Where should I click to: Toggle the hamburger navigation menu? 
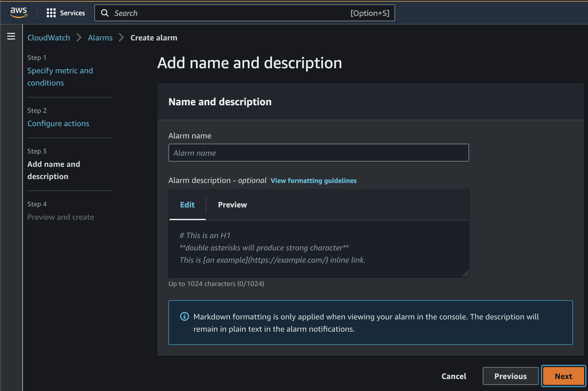click(11, 36)
